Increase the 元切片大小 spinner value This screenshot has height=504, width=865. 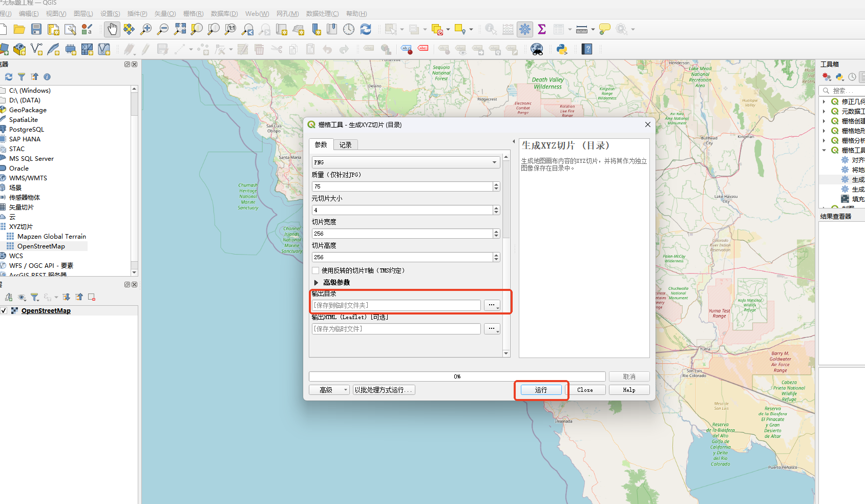click(x=496, y=208)
